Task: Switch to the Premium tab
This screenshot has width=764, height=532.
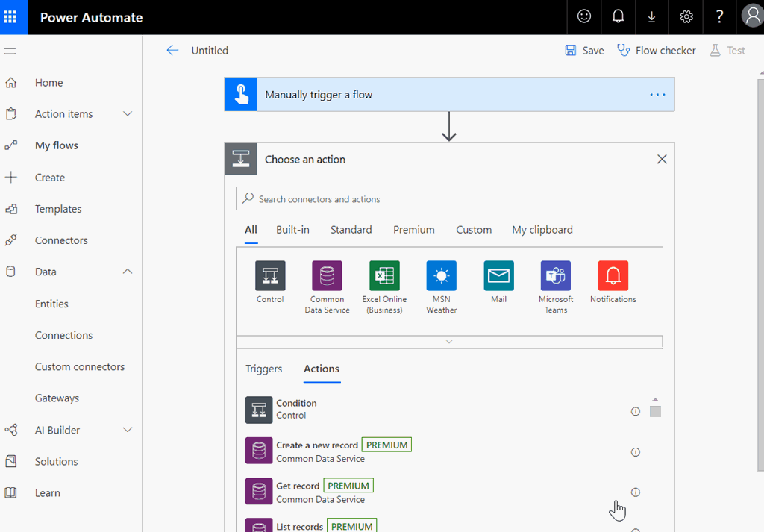Action: tap(413, 230)
